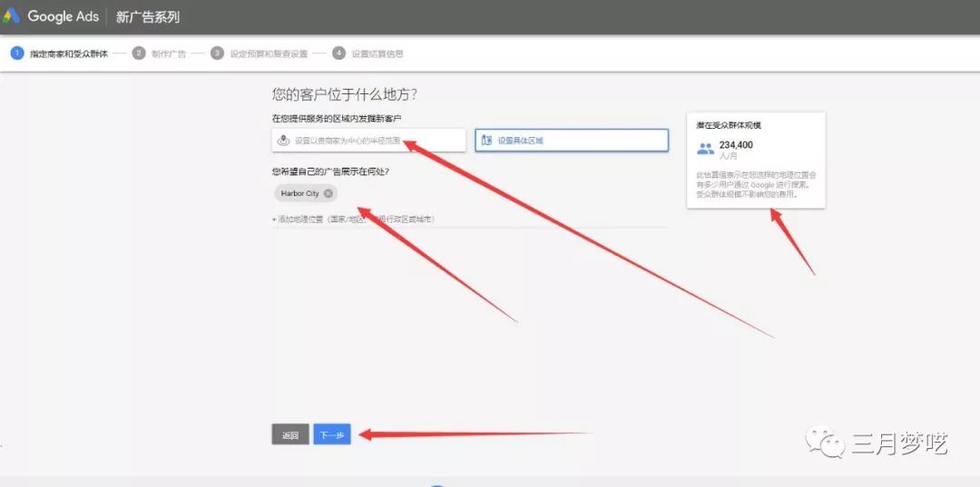The image size is (980, 487).
Task: Open the 设定预算和复查设置 step label
Action: click(269, 54)
